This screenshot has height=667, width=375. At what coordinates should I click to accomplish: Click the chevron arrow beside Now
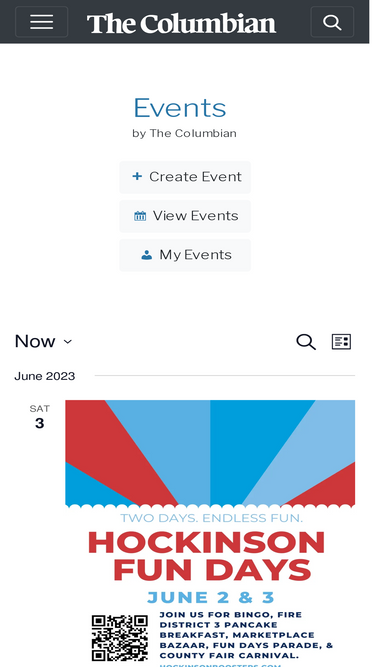(68, 342)
